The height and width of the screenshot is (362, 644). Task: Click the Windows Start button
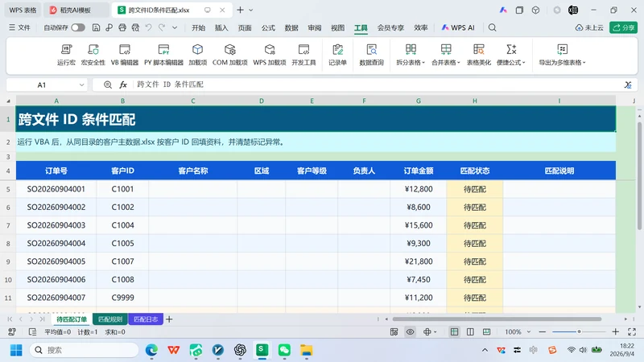click(x=16, y=350)
